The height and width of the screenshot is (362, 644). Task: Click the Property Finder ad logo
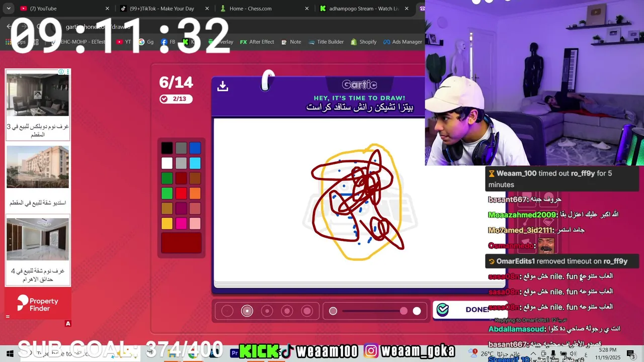[38, 304]
